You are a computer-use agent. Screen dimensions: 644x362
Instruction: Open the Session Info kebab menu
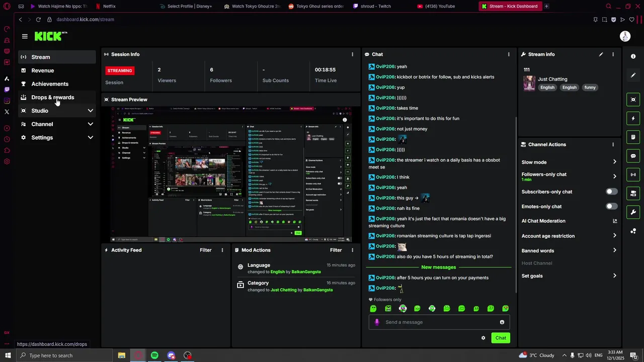352,54
